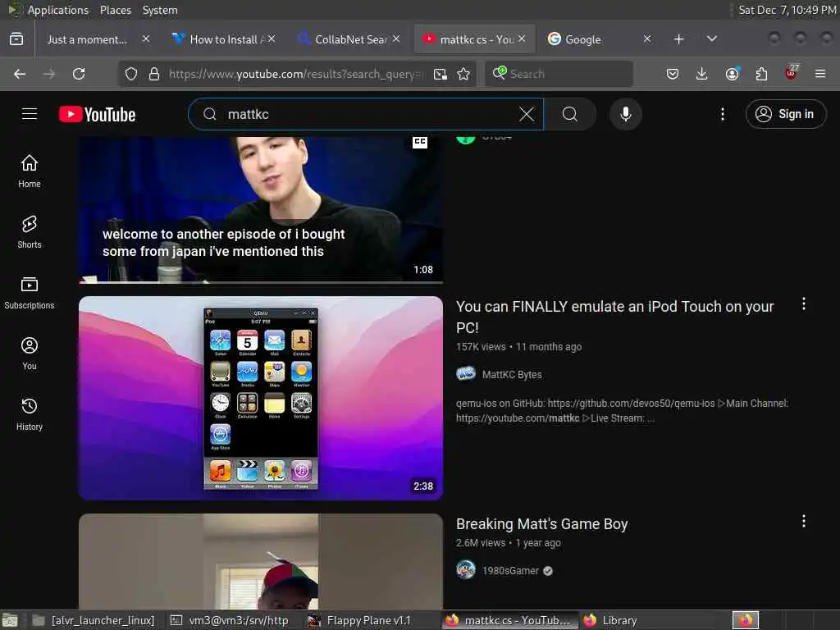This screenshot has width=840, height=630.
Task: Switch to the Just a moment tab
Action: pyautogui.click(x=87, y=39)
